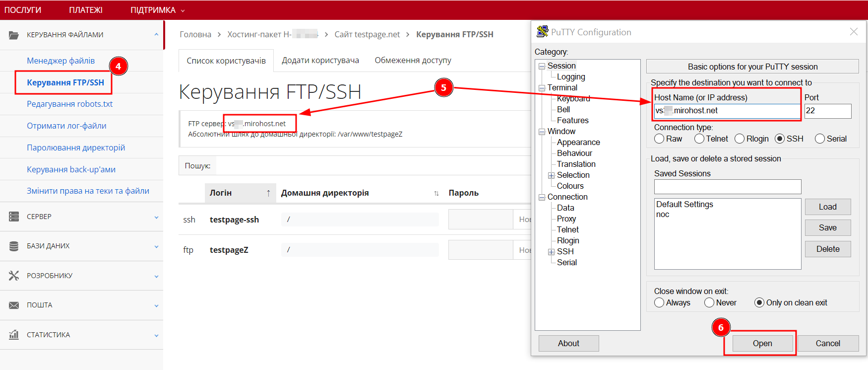Select Colours in the category tree
The height and width of the screenshot is (370, 868).
point(570,186)
